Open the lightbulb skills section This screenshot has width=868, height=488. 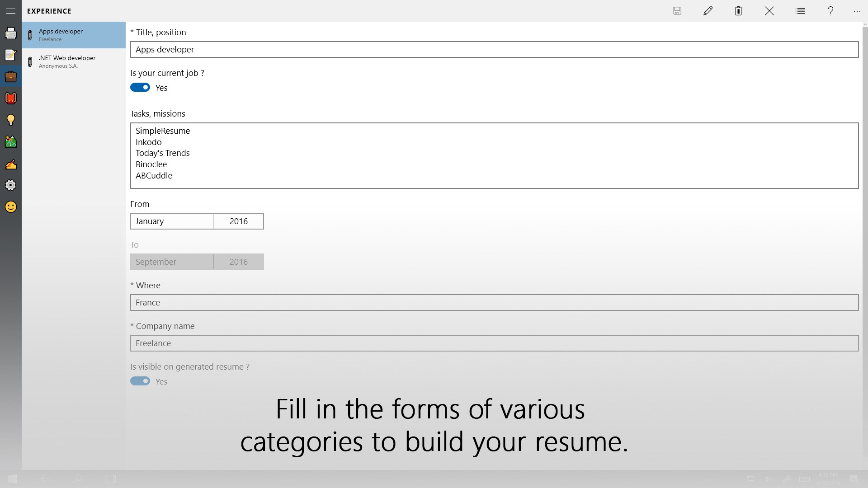click(x=11, y=120)
